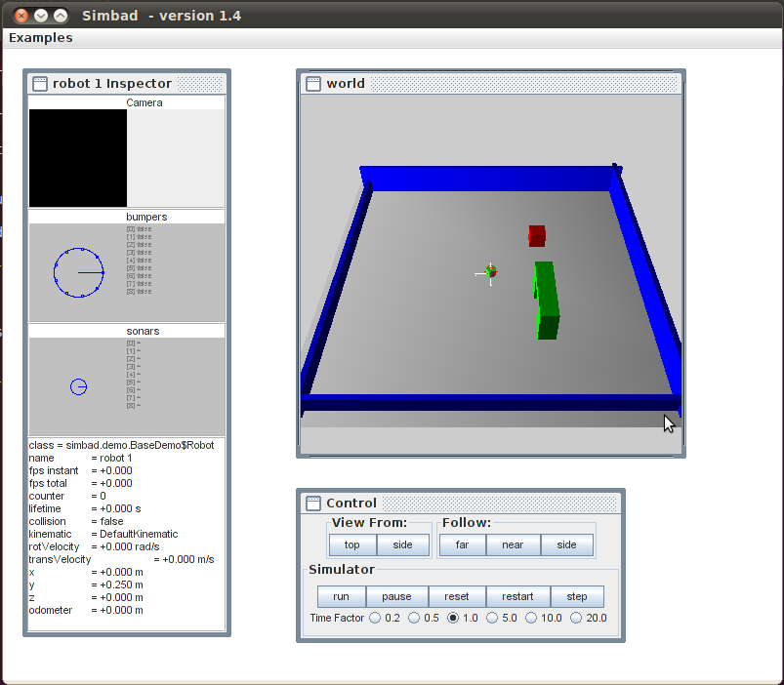Advance the simulation one step
784x685 pixels.
[x=577, y=596]
